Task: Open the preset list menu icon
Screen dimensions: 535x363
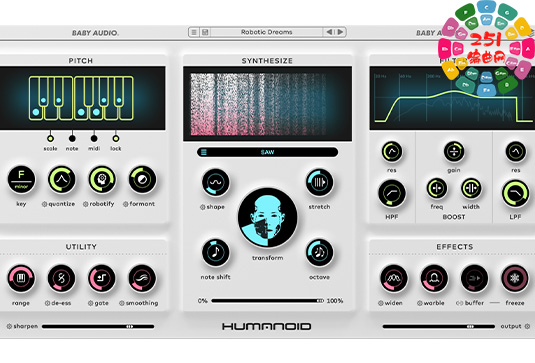Action: click(194, 32)
